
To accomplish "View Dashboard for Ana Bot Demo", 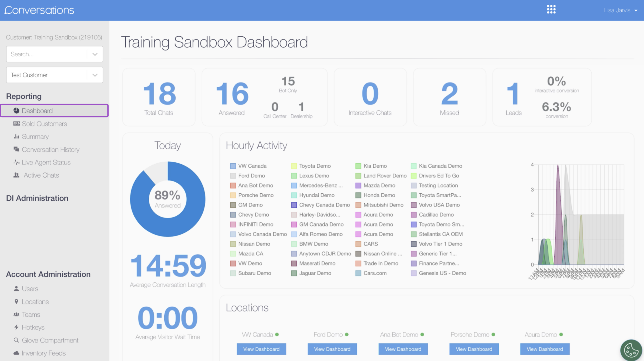I will point(403,349).
